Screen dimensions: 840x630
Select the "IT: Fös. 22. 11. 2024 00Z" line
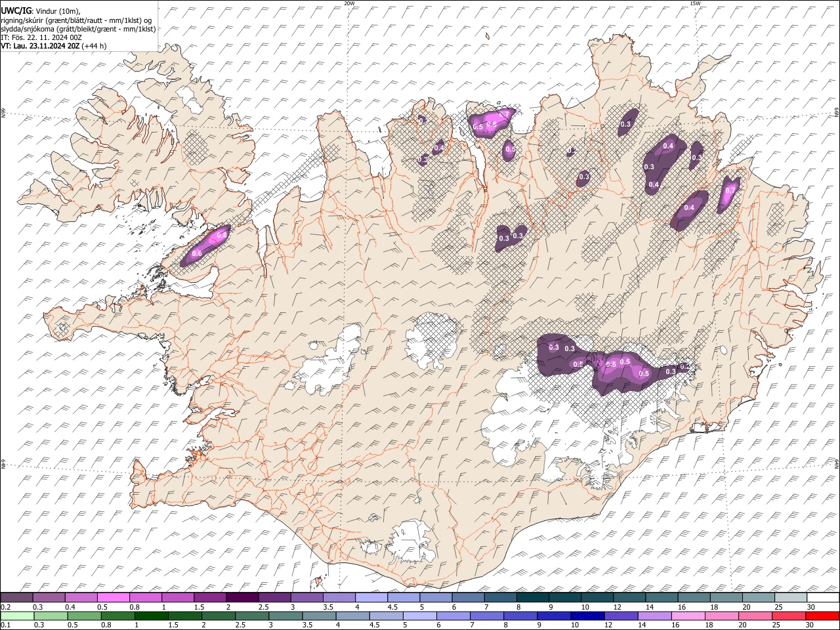(x=42, y=37)
